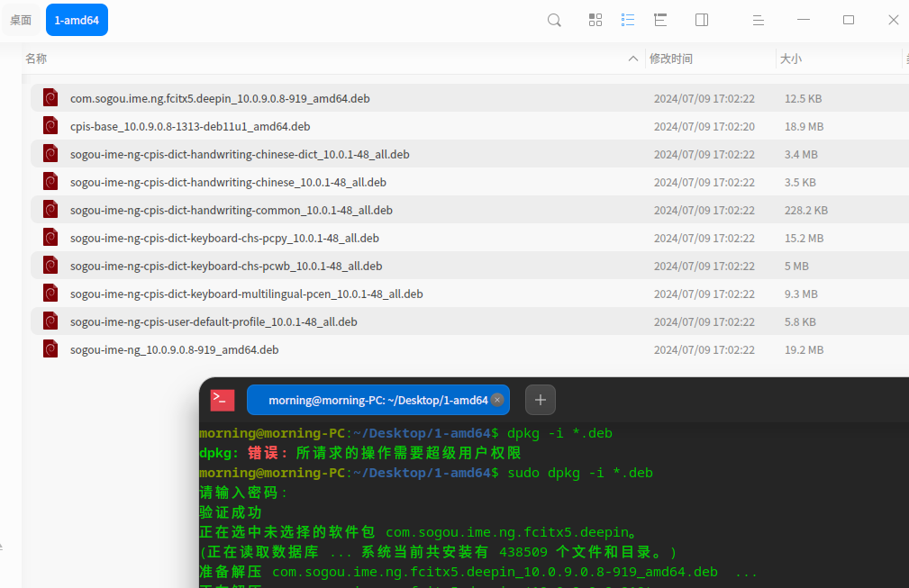Open the search icon in file manager

554,21
